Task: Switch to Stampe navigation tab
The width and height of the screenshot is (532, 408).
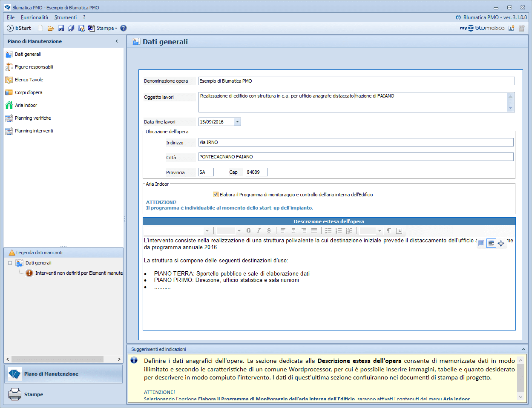Action: [x=63, y=394]
